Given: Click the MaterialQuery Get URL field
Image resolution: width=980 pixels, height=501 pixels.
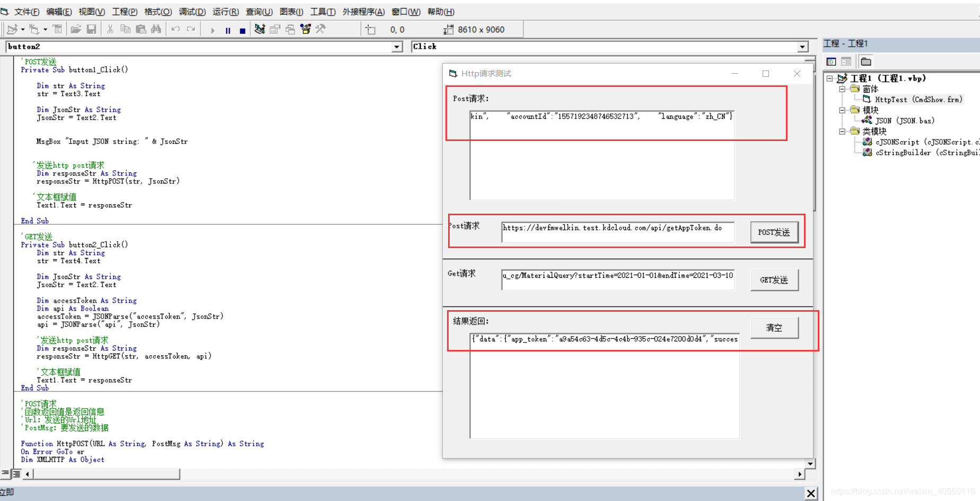Looking at the screenshot, I should pyautogui.click(x=618, y=280).
